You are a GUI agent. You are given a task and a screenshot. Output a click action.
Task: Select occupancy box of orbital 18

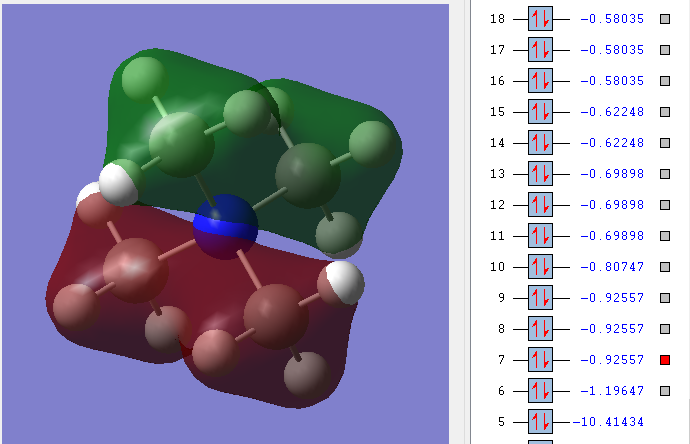click(x=540, y=19)
